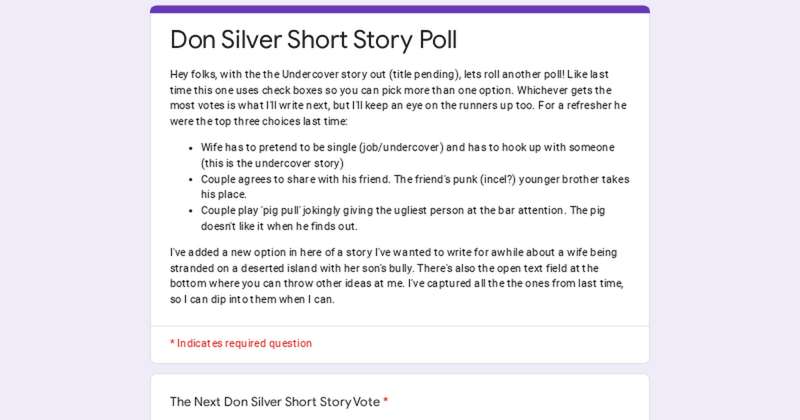This screenshot has height=420, width=800.
Task: Click the intro paragraph starting "Hey folks"
Action: [400, 98]
